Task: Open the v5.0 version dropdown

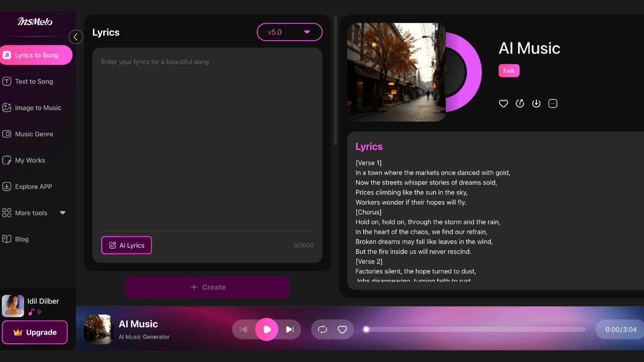Action: (289, 32)
